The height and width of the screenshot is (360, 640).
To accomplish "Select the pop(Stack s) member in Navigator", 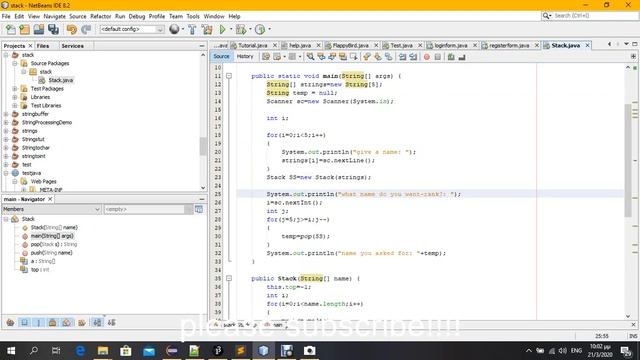I will click(53, 244).
